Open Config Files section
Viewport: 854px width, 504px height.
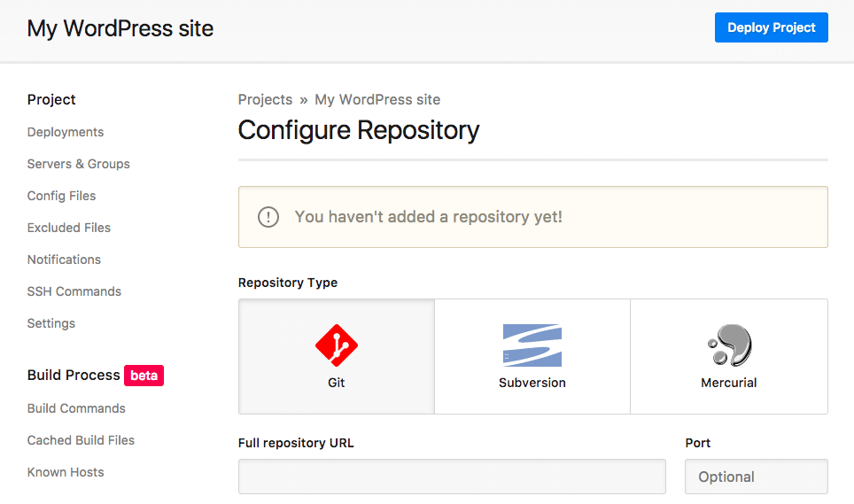click(x=61, y=196)
